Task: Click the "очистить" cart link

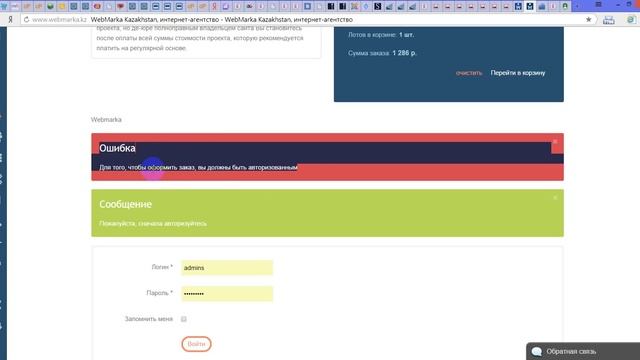Action: (x=469, y=73)
